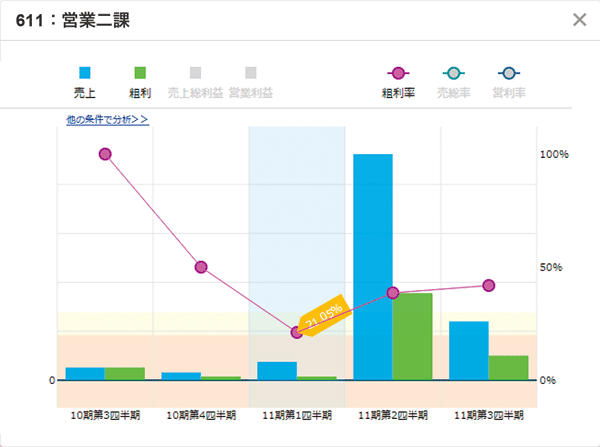
Task: Select the 粗利率 point at 10期第3四半期
Action: [x=105, y=154]
